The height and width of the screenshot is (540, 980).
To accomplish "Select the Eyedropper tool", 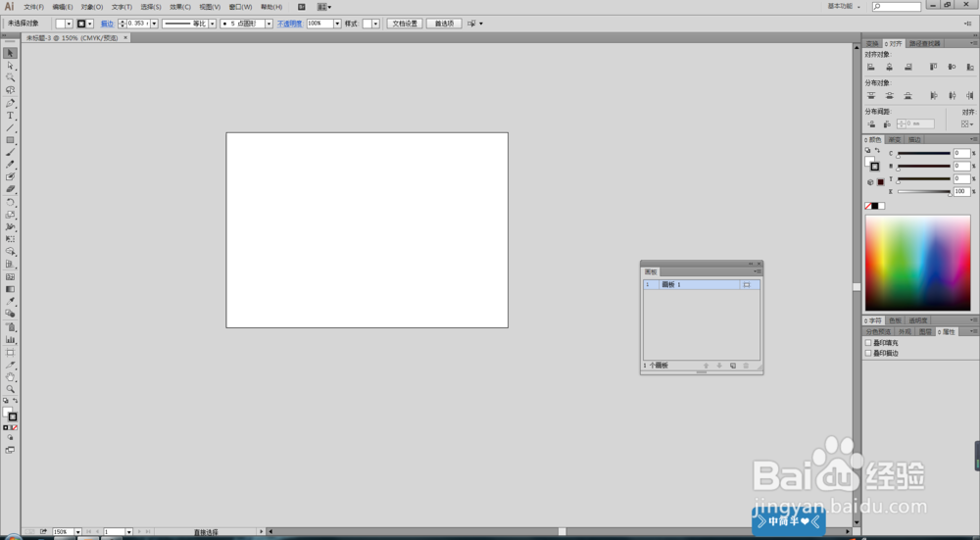I will pyautogui.click(x=10, y=301).
